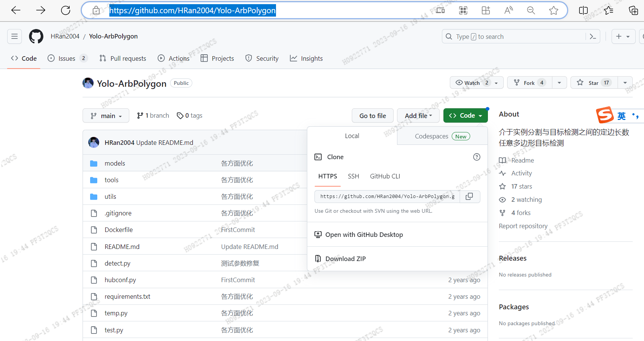Select the SSH clone option
Image resolution: width=644 pixels, height=341 pixels.
pos(353,176)
